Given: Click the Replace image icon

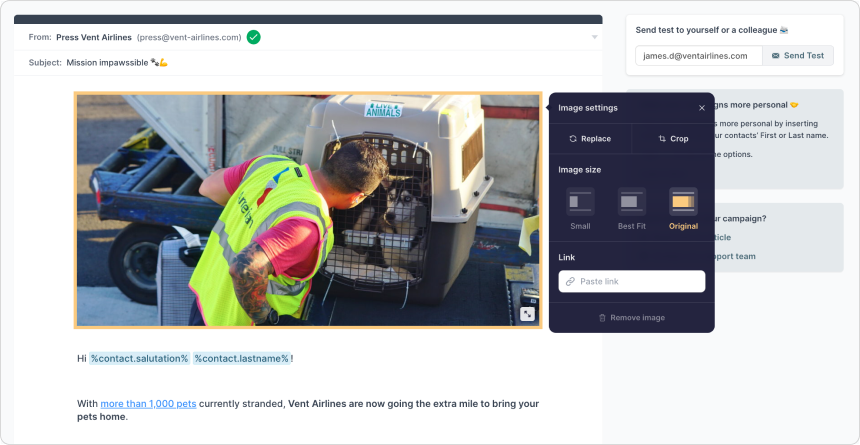Looking at the screenshot, I should pyautogui.click(x=573, y=139).
